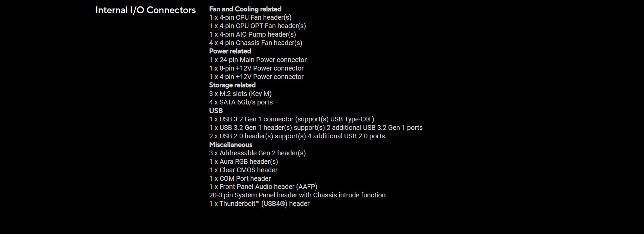Screen dimensions: 644x234
Task: Click the Miscellaneous subheading
Action: [231, 144]
